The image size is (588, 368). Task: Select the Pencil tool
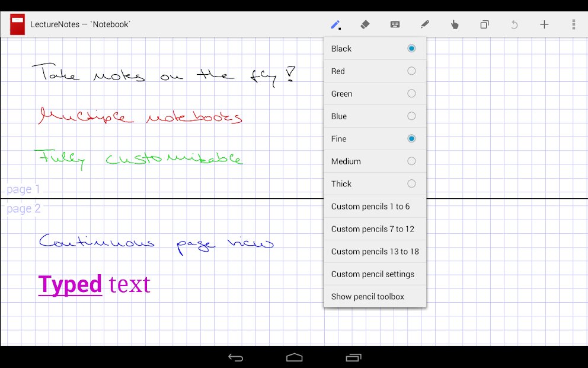tap(336, 24)
